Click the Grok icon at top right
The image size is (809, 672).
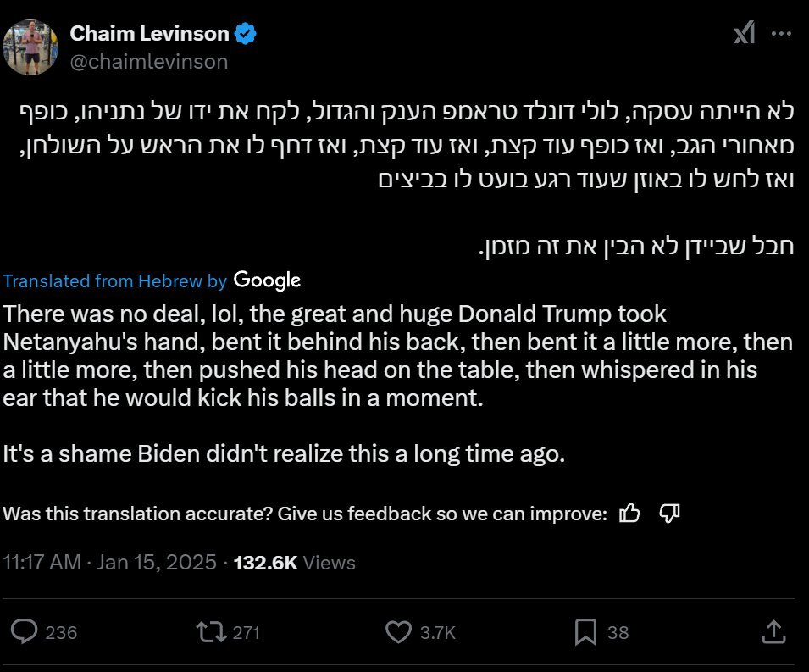[744, 33]
